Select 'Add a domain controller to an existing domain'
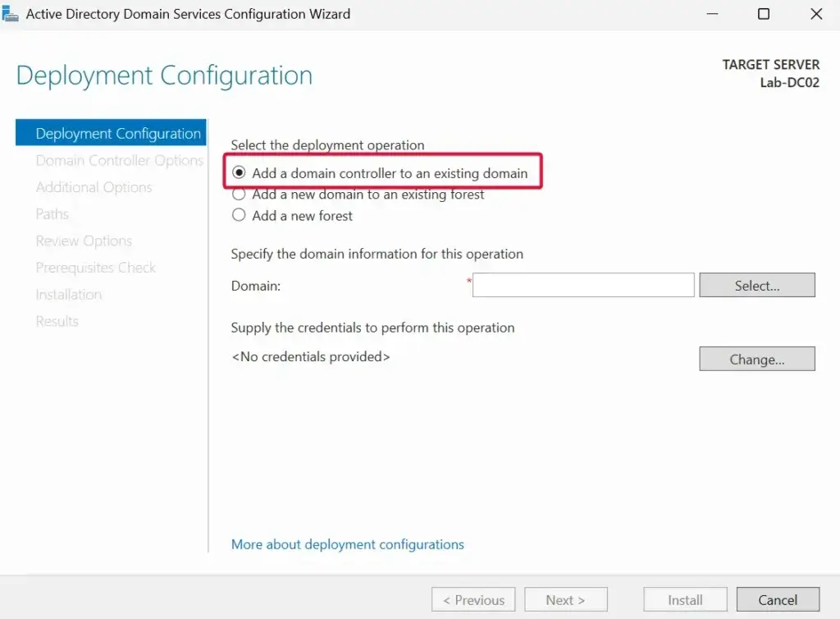Viewport: 840px width, 619px height. click(x=240, y=173)
